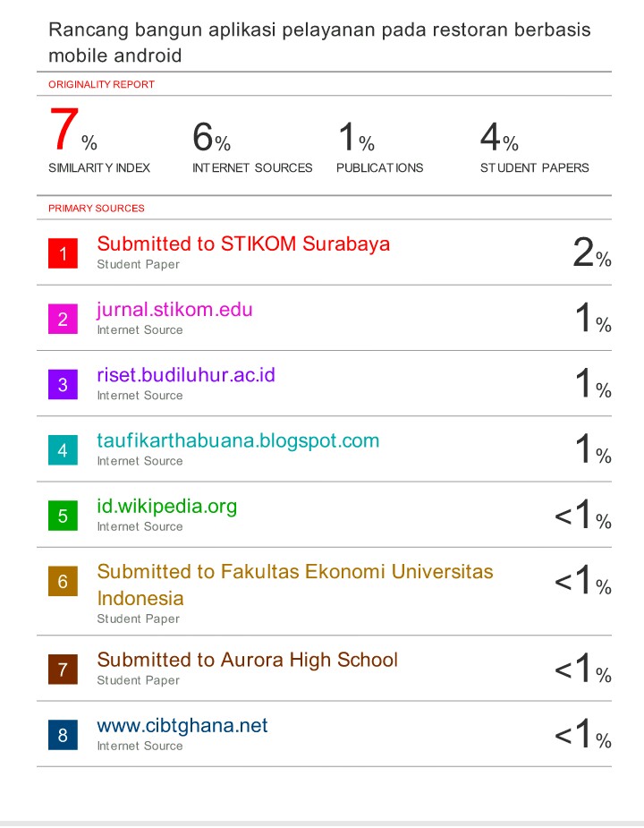Click the purple source number 3 badge
644x828 pixels.
point(63,385)
